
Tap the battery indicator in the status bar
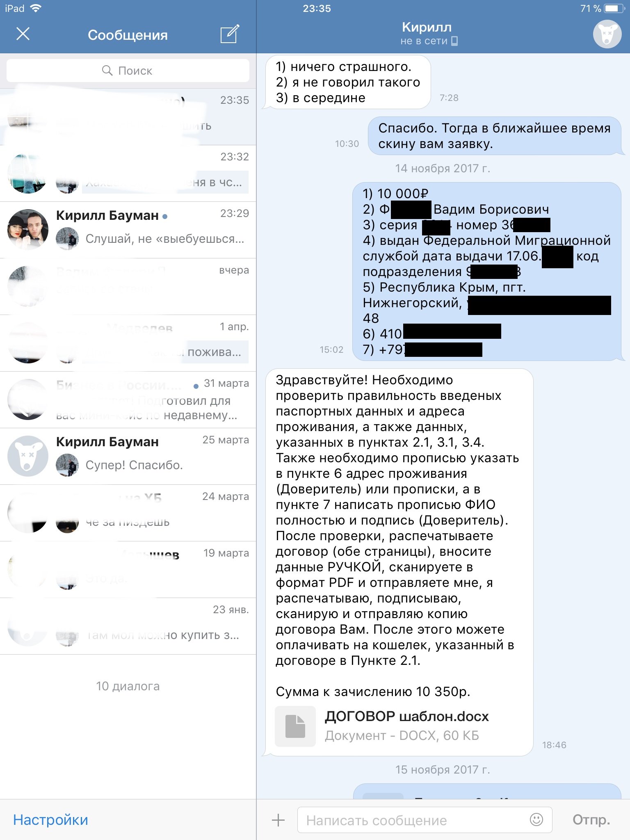615,9
